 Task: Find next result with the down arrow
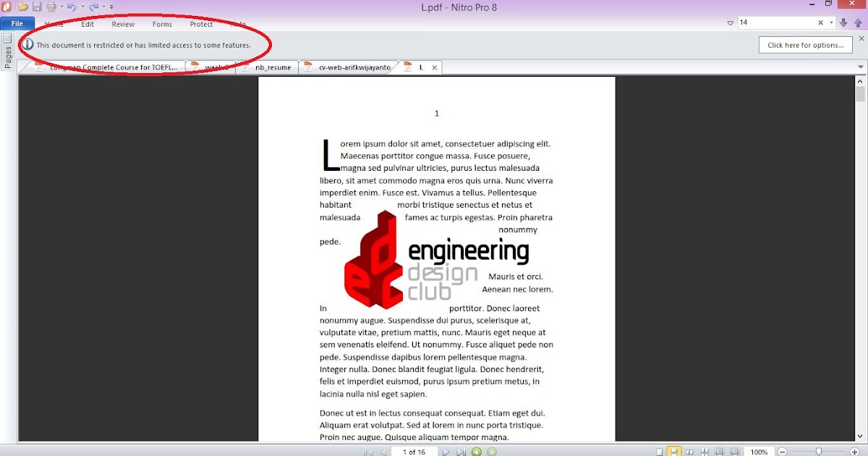843,22
